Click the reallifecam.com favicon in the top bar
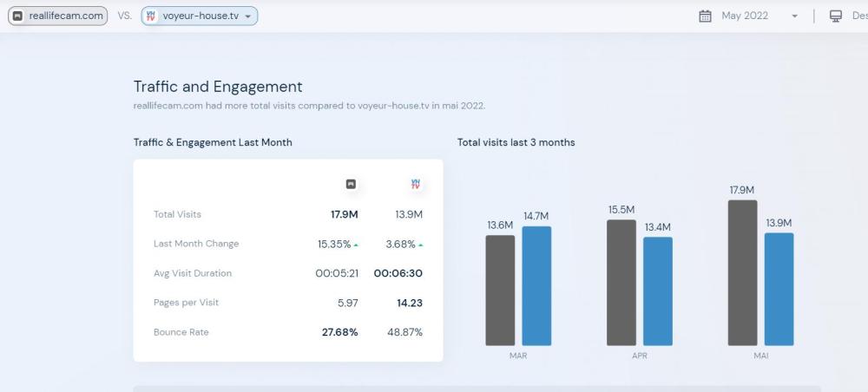This screenshot has width=868, height=392. (17, 16)
